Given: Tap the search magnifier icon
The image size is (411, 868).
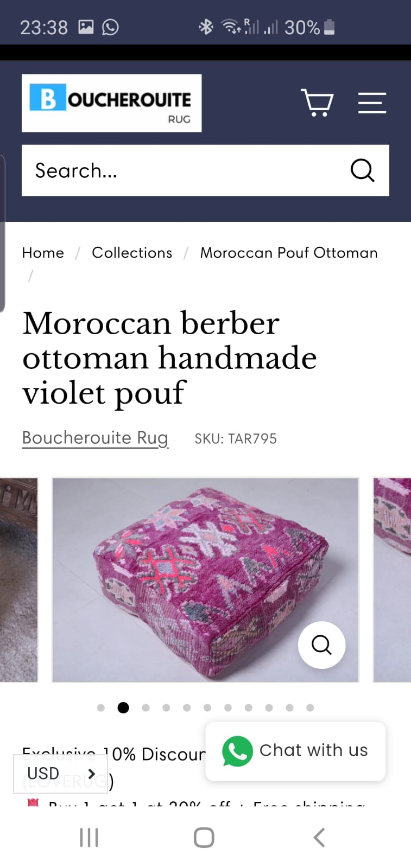Looking at the screenshot, I should 362,170.
